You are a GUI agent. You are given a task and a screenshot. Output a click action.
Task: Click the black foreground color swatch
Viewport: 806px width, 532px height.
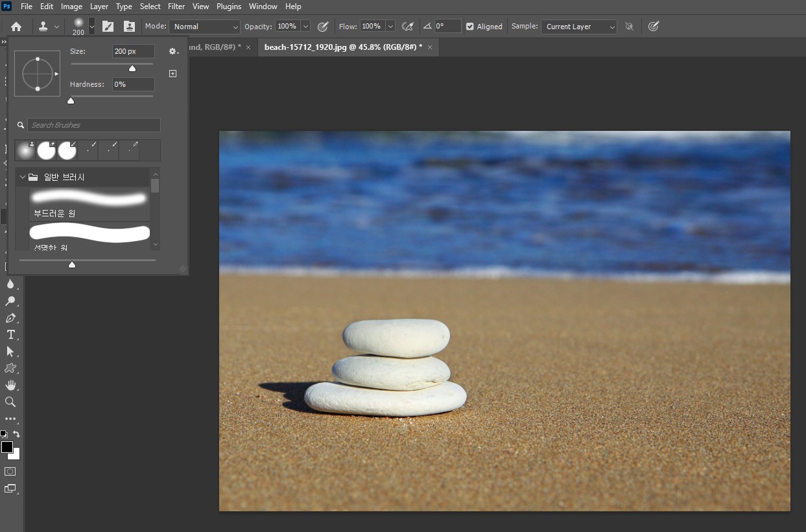point(7,447)
